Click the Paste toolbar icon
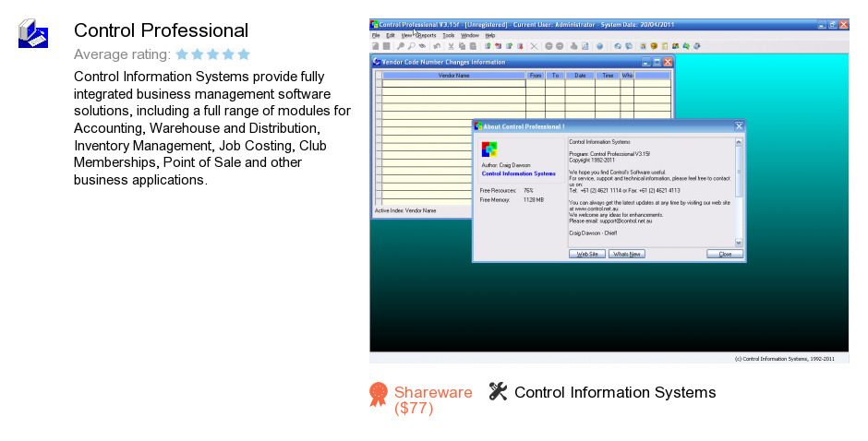Screen dimensions: 868x441 473,46
